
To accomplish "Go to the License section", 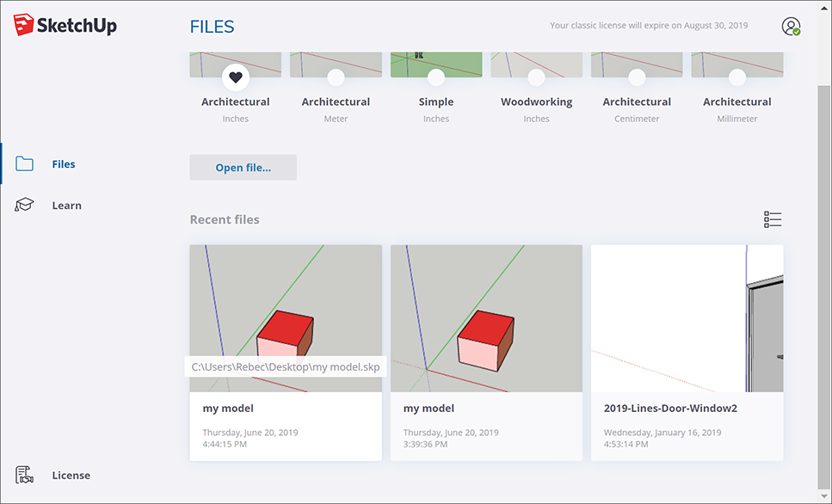I will pos(71,475).
